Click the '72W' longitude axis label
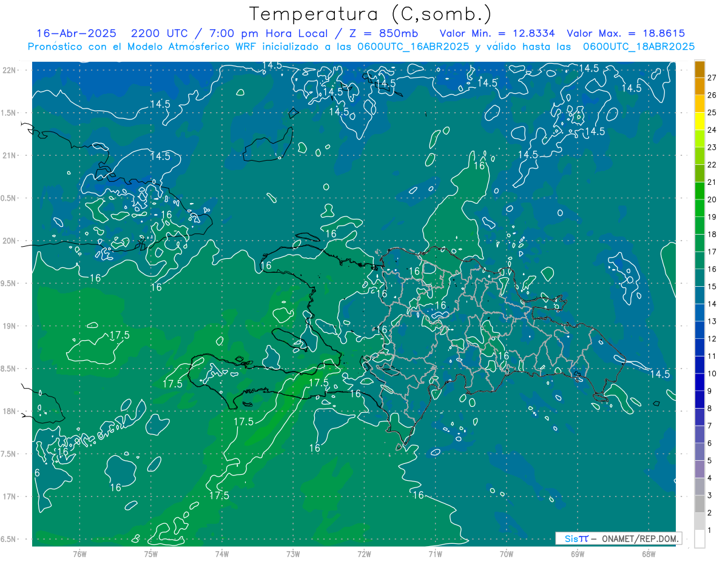This screenshot has height=562, width=728. click(364, 554)
